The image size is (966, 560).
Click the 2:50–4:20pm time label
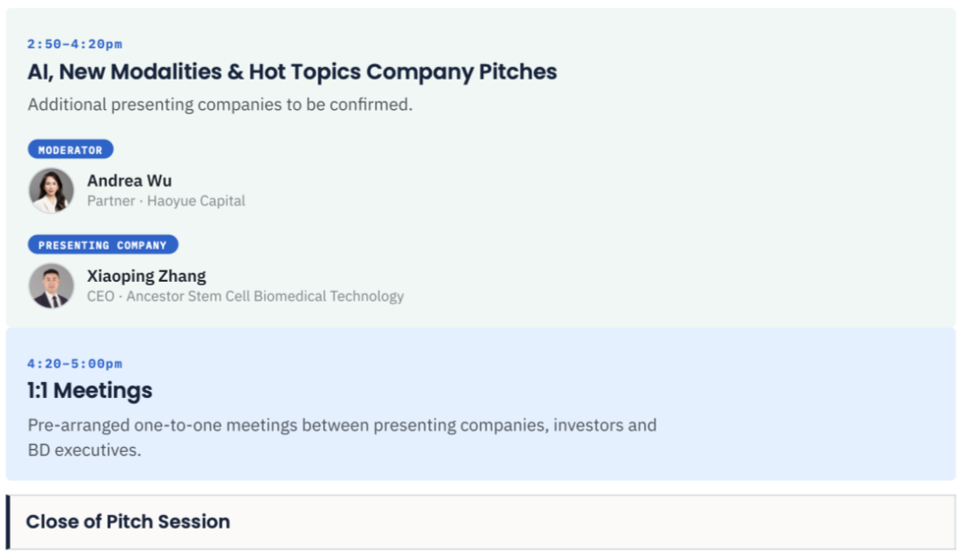pyautogui.click(x=74, y=44)
